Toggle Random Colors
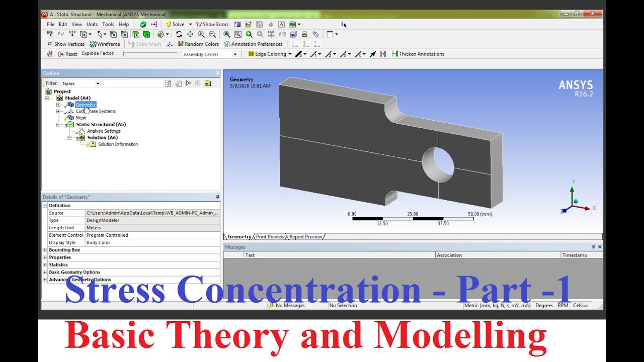 click(x=197, y=44)
